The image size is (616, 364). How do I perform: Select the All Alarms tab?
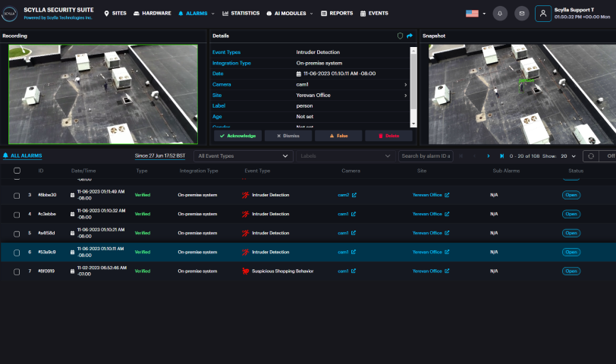tap(23, 156)
